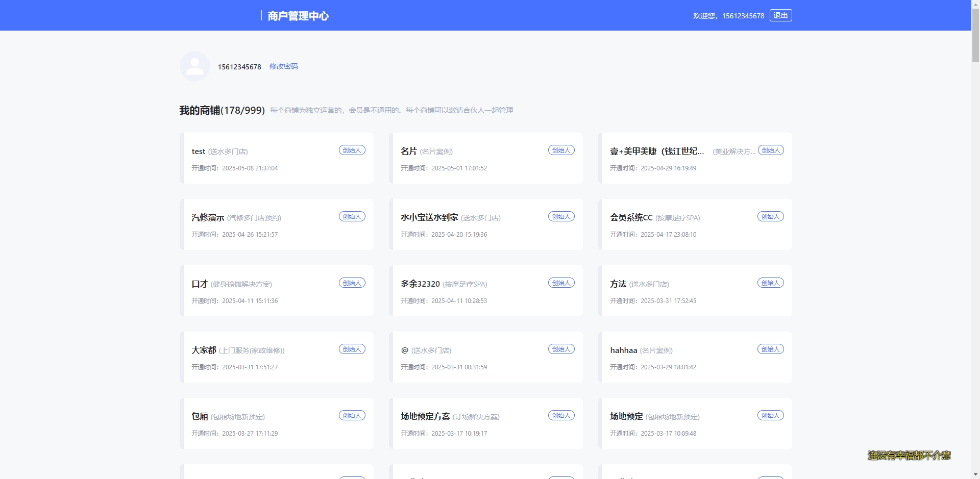Click 创始人 badge on 壹+美甲美睫 card

click(771, 150)
